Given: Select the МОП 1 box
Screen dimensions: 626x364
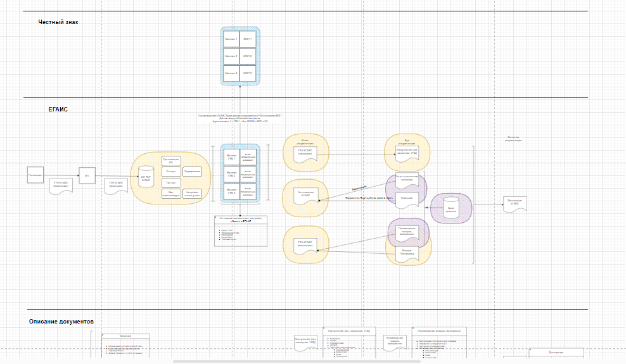Looking at the screenshot, I should click(x=248, y=39).
